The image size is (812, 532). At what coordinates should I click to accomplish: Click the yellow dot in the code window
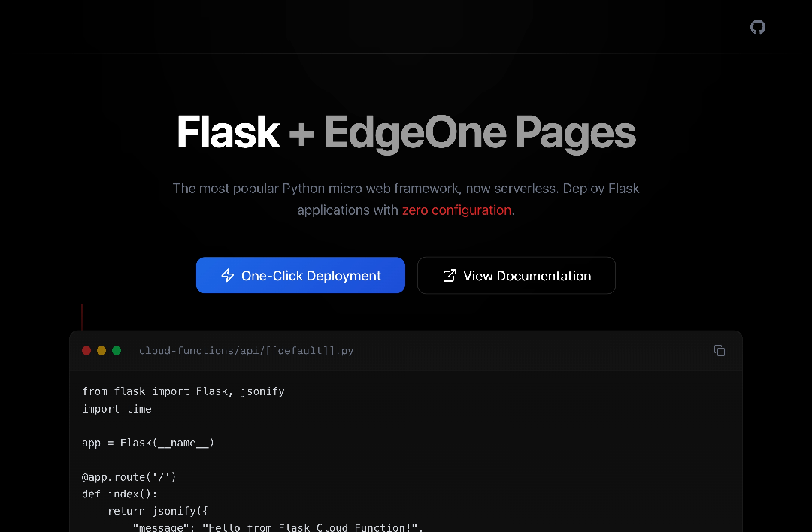(x=101, y=351)
